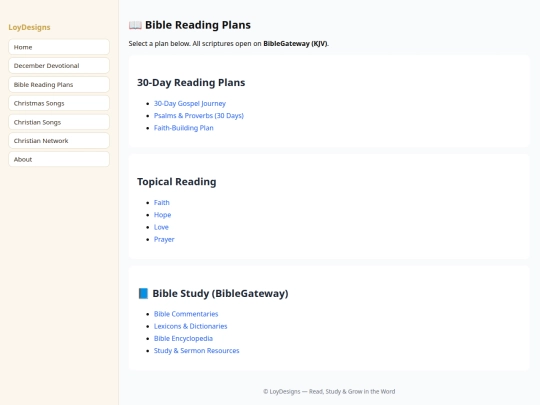Open the Hope topical reading

click(162, 215)
